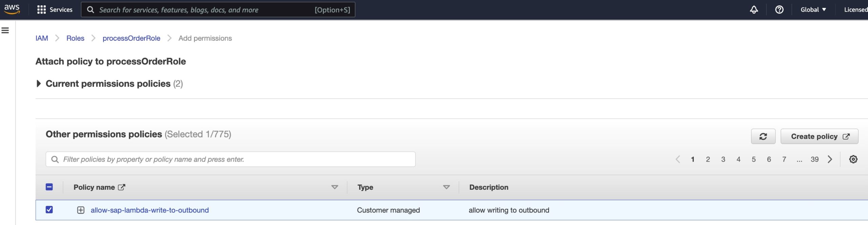Open the Services grid menu
This screenshot has height=225, width=868.
click(x=41, y=10)
